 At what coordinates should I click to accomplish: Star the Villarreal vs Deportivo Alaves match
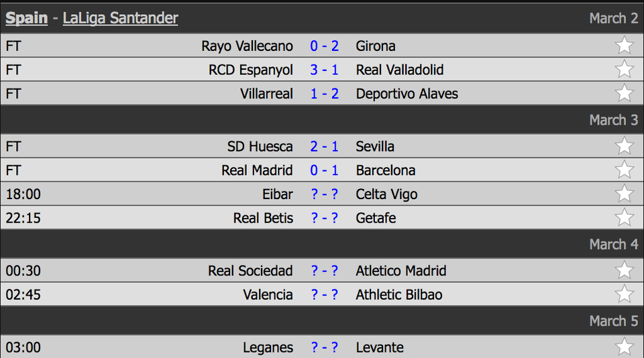coord(624,93)
